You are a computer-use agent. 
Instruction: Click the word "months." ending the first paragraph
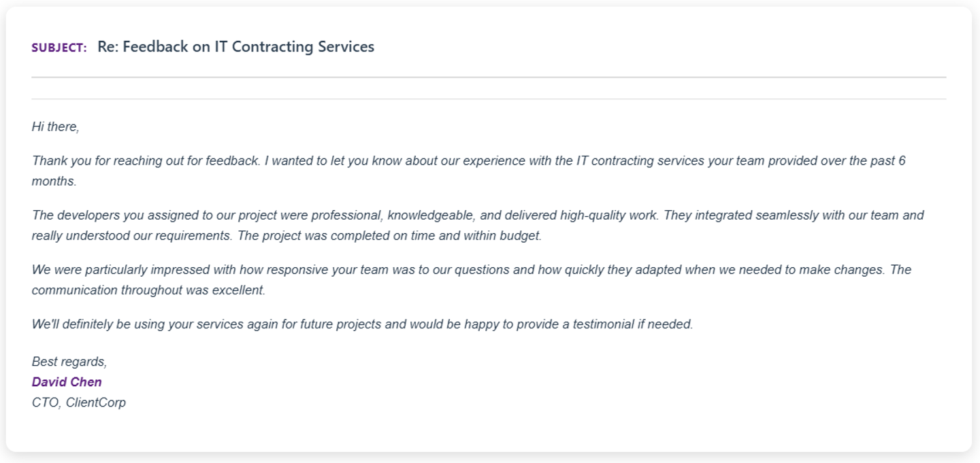[x=54, y=182]
